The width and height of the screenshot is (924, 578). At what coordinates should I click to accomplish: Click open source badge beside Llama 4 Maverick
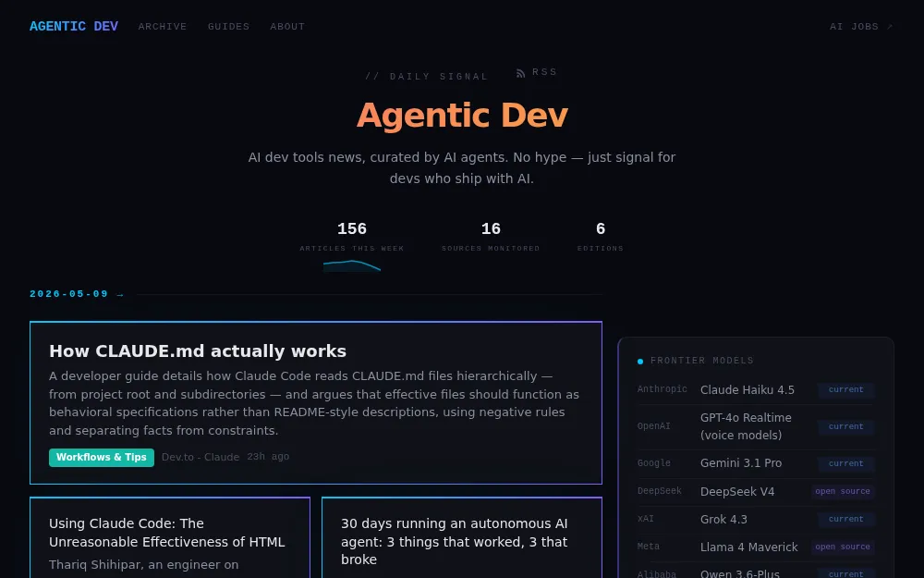(x=843, y=547)
